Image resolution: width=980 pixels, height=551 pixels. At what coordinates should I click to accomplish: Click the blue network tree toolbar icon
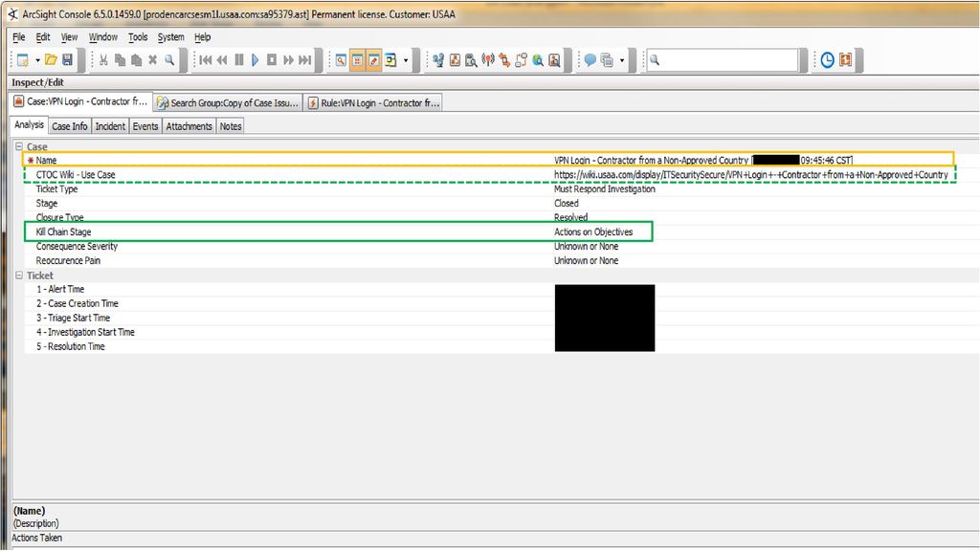tap(438, 60)
